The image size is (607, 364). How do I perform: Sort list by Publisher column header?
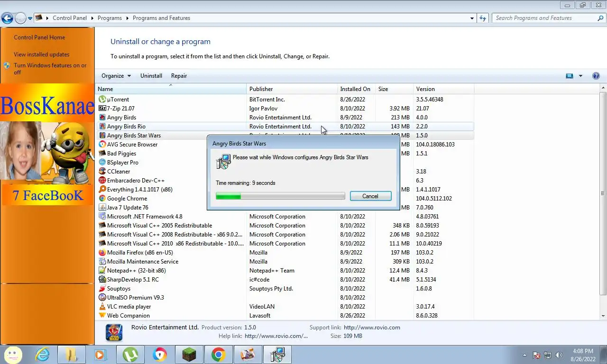pyautogui.click(x=292, y=89)
